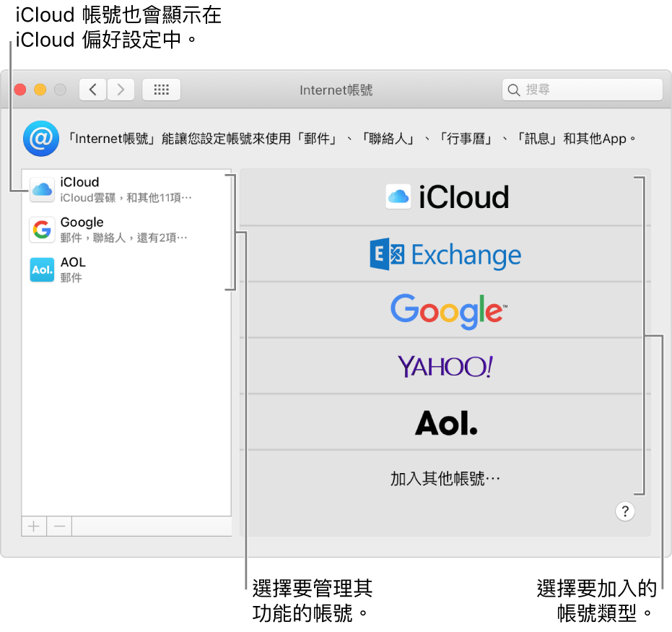This screenshot has width=672, height=632.
Task: Go back with the left chevron button
Action: point(92,90)
